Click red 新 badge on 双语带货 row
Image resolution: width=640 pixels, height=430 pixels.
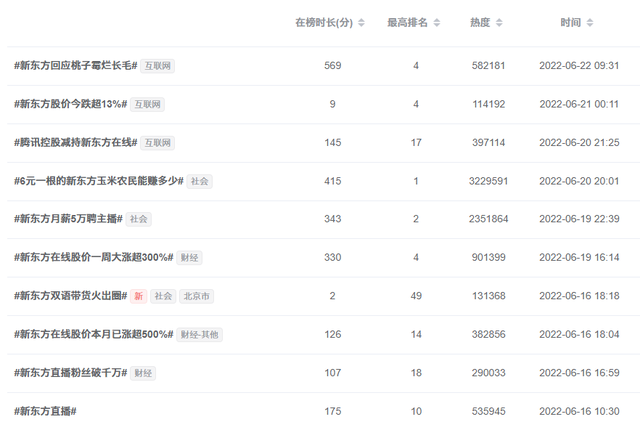coord(138,296)
